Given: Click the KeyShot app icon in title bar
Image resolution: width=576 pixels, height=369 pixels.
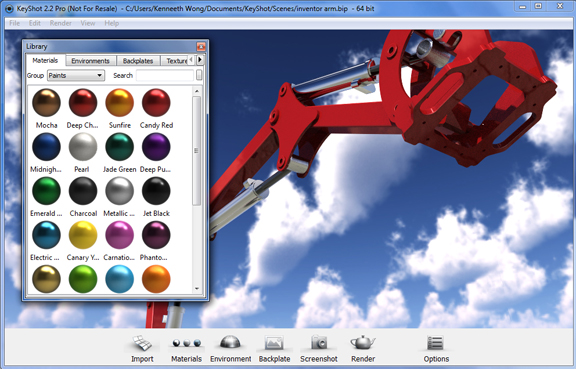Looking at the screenshot, I should pyautogui.click(x=10, y=8).
